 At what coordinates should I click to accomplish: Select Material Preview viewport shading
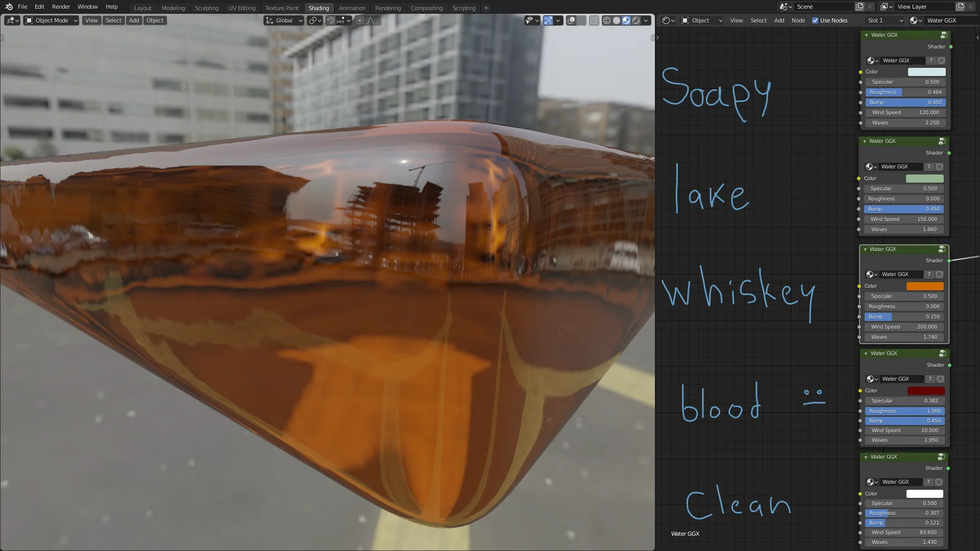click(626, 20)
